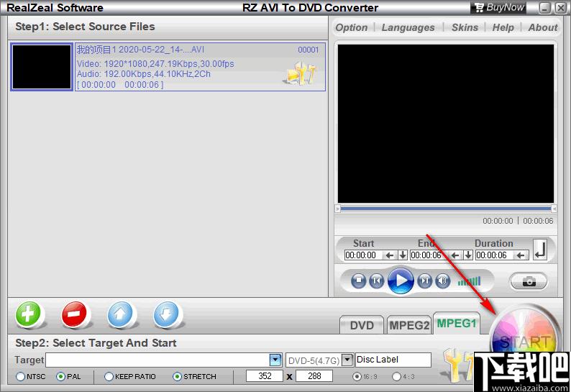Open the Help menu
571x392 pixels.
(x=503, y=27)
